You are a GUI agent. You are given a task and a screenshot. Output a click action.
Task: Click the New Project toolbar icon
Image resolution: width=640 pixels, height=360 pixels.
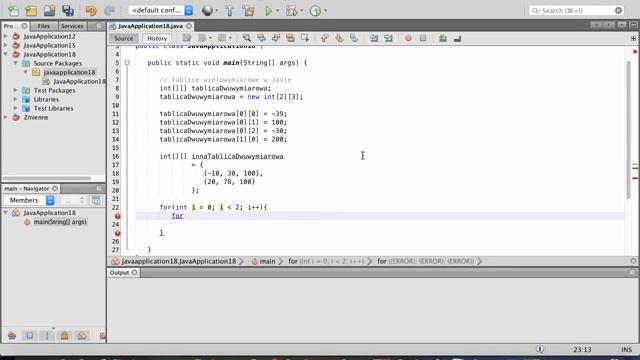(x=31, y=11)
